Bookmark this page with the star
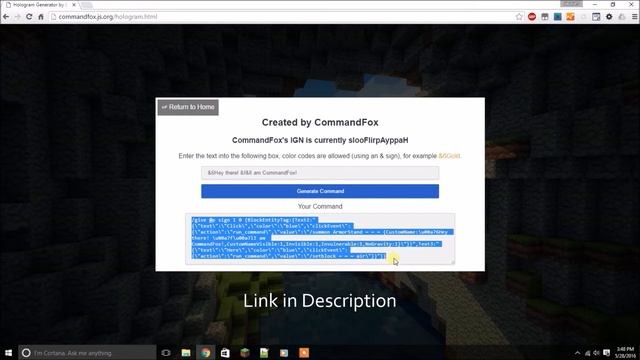640x360 pixels. pyautogui.click(x=519, y=17)
